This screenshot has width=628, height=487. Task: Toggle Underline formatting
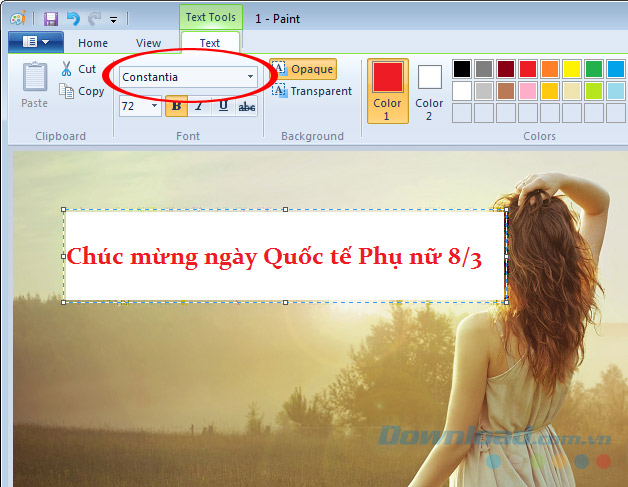point(223,106)
